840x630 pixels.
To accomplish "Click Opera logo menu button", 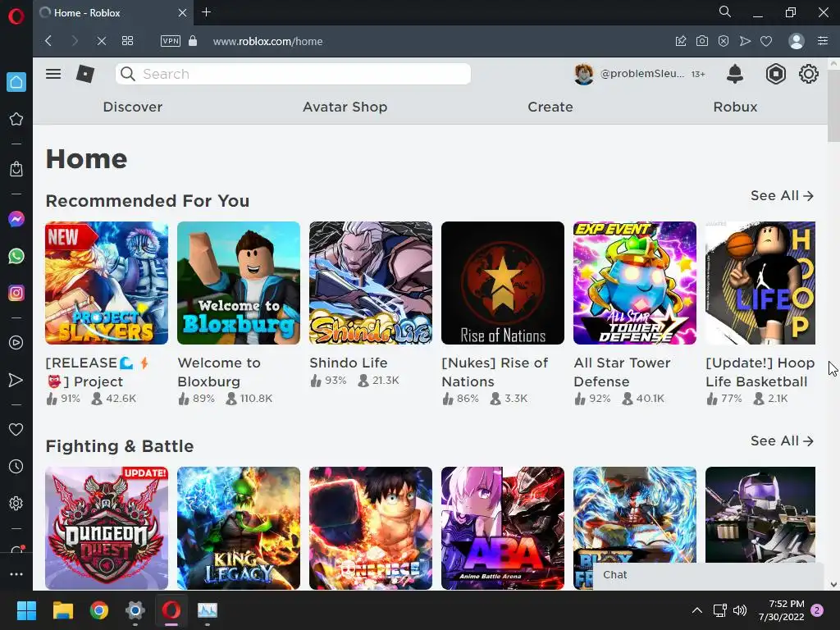I will (16, 16).
